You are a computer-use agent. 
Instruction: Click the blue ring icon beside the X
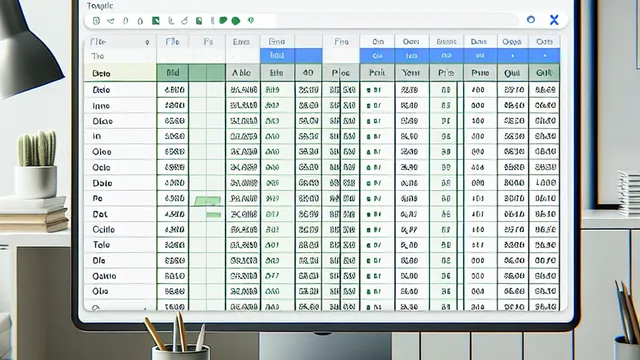(x=531, y=20)
